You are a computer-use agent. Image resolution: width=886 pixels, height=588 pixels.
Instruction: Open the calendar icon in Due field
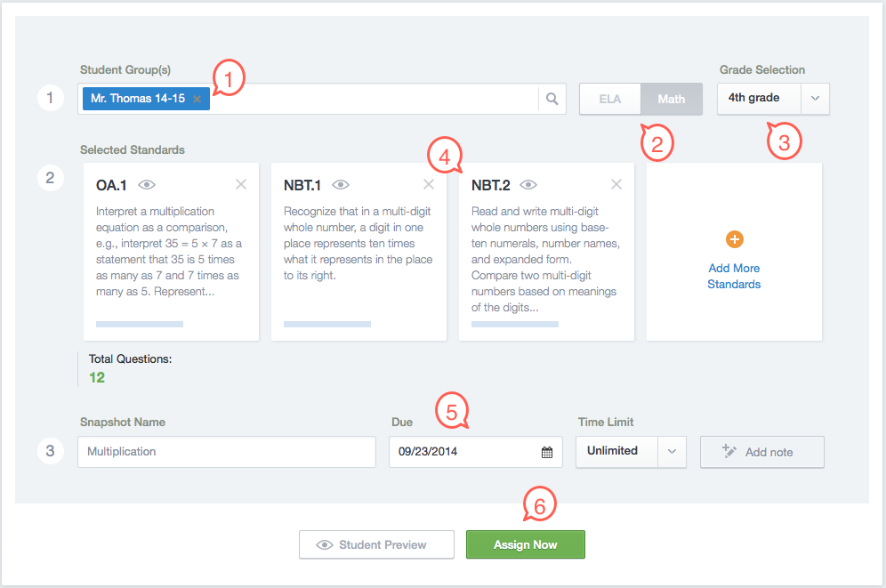pyautogui.click(x=547, y=452)
